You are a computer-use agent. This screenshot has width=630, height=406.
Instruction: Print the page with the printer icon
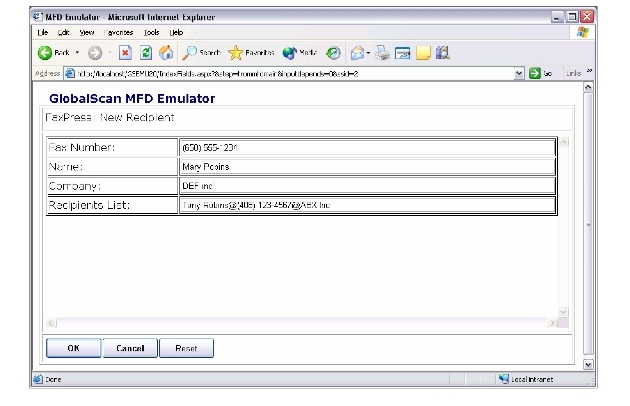pyautogui.click(x=382, y=53)
